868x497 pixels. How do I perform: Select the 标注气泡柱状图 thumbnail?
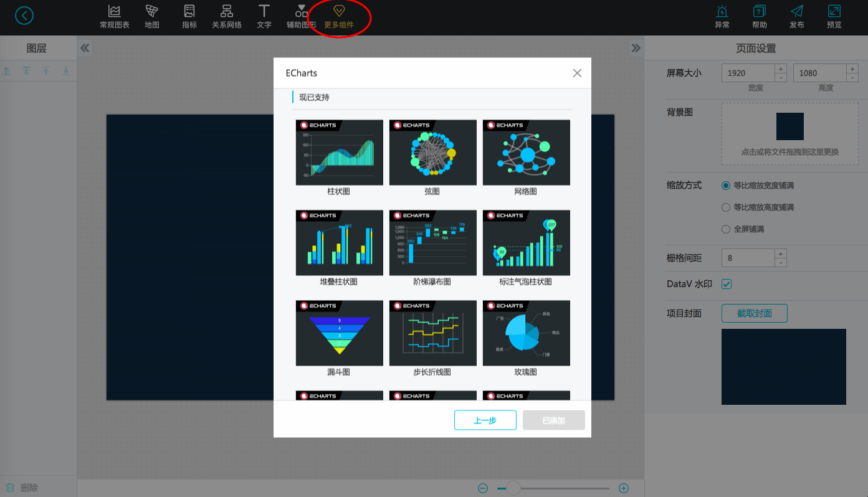526,243
